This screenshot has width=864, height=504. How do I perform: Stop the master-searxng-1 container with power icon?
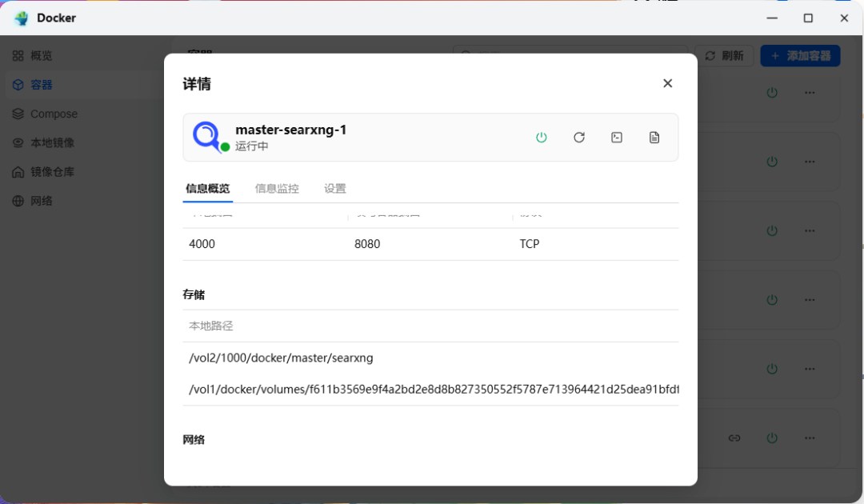point(542,138)
